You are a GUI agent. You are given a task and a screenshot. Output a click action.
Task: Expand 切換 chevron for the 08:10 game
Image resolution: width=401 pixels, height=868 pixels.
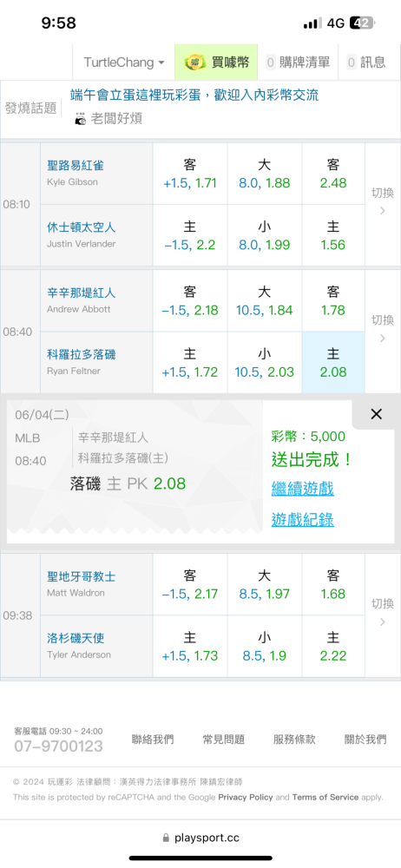click(x=382, y=202)
